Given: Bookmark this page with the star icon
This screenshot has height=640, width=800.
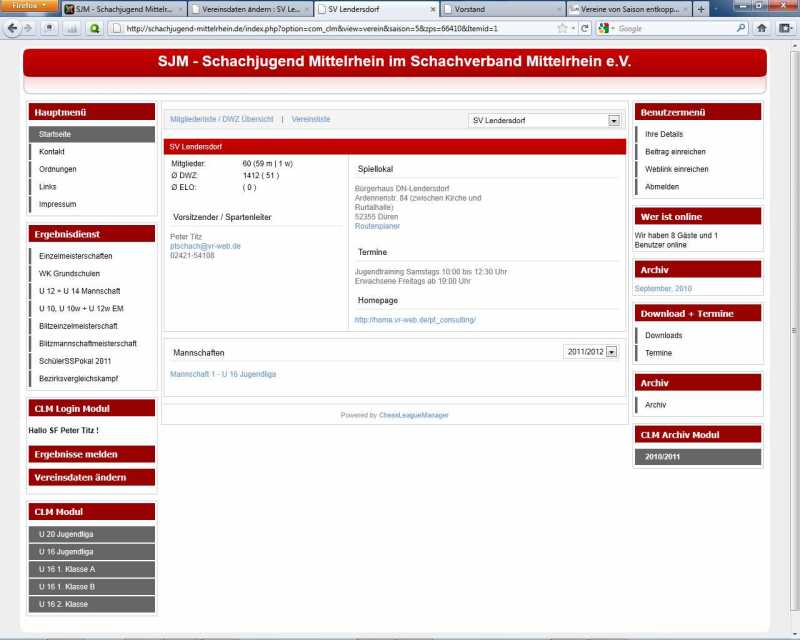Looking at the screenshot, I should click(x=562, y=28).
